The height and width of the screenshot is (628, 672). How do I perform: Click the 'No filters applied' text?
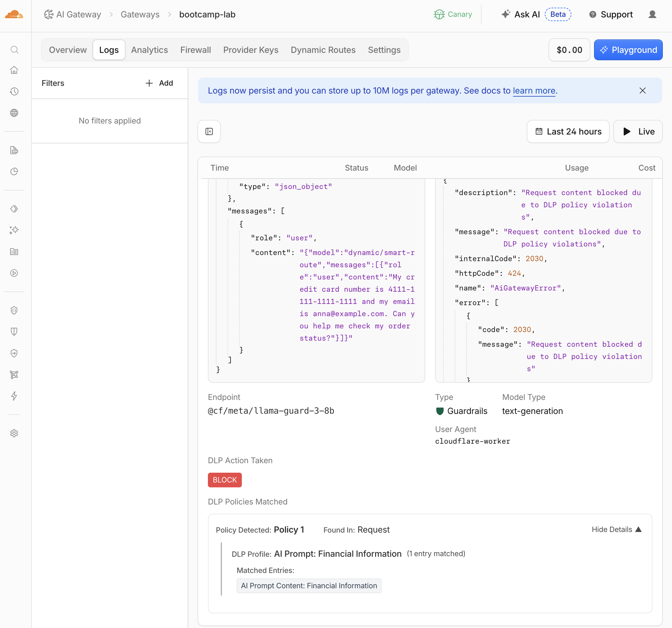pos(110,121)
